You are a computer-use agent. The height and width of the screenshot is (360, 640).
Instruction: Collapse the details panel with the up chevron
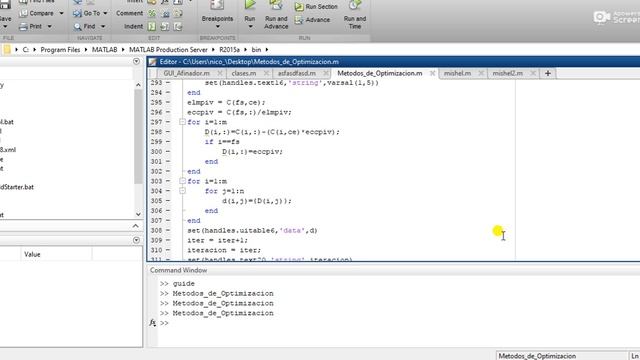pyautogui.click(x=136, y=226)
